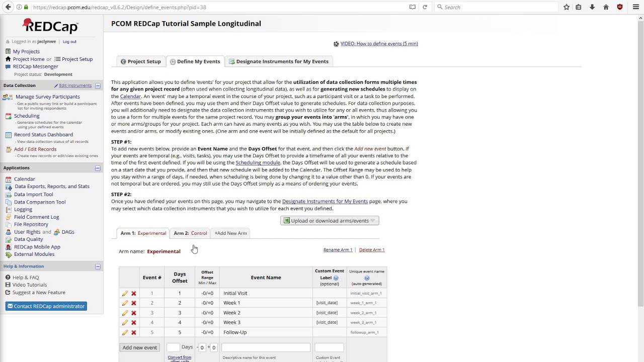Click the red delete X for Initial Visit
Image resolution: width=644 pixels, height=362 pixels.
click(133, 293)
